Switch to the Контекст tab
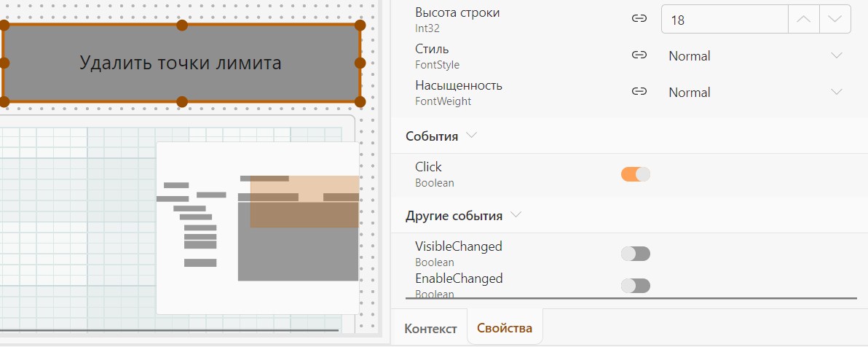Image resolution: width=868 pixels, height=347 pixels. [x=430, y=328]
